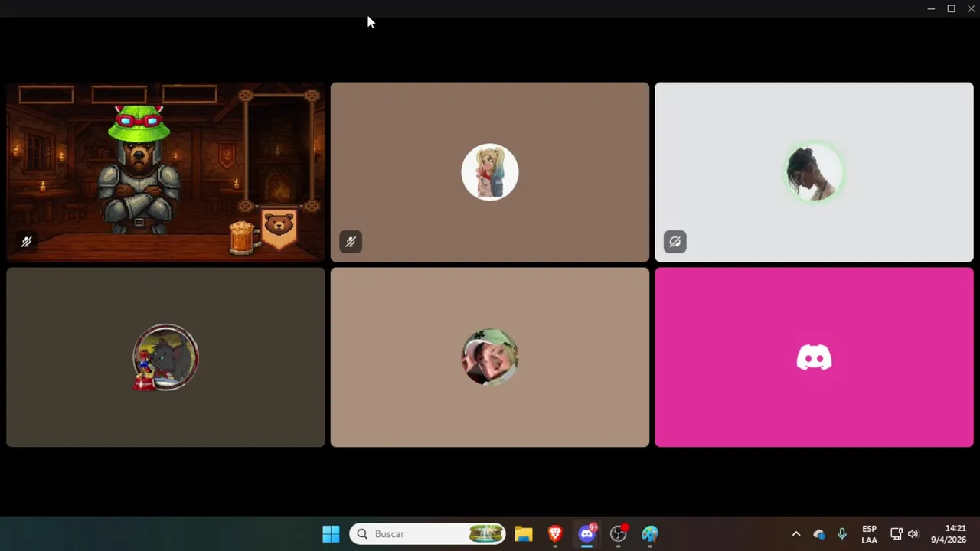Click deafened icon on light grey tile
The height and width of the screenshot is (551, 980).
pos(675,242)
